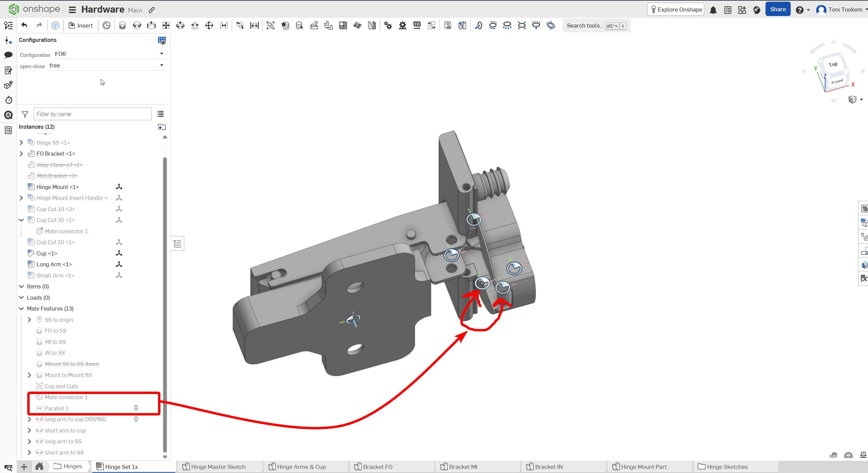Click the Add comment sidebar icon
The height and width of the screenshot is (473, 868).
tap(8, 55)
